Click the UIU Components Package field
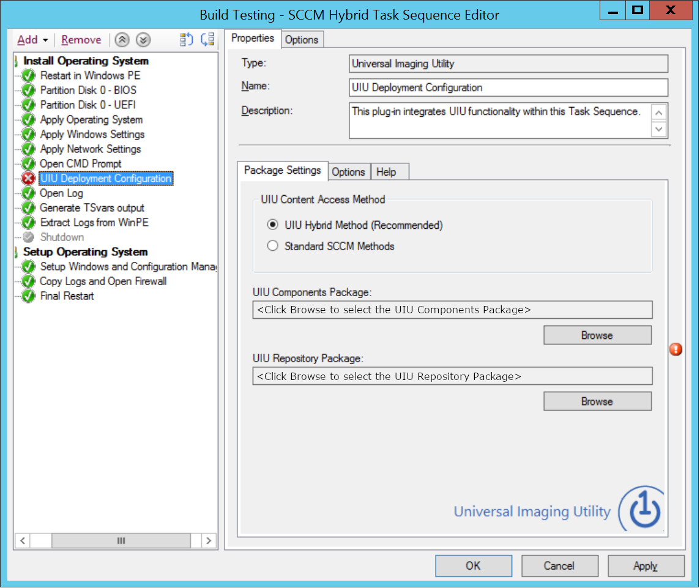This screenshot has height=588, width=700. (452, 310)
